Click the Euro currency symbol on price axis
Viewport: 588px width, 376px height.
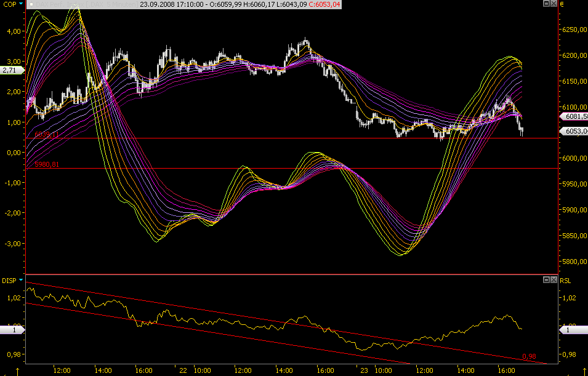click(x=561, y=4)
